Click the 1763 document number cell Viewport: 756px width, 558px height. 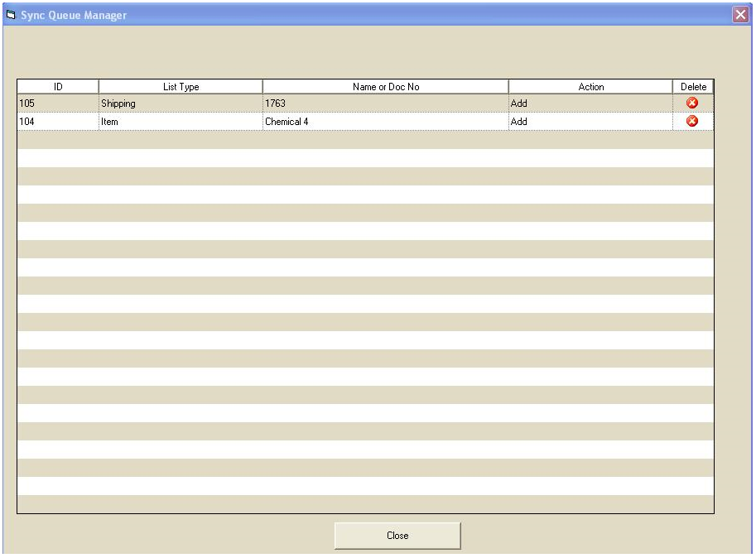pyautogui.click(x=386, y=103)
